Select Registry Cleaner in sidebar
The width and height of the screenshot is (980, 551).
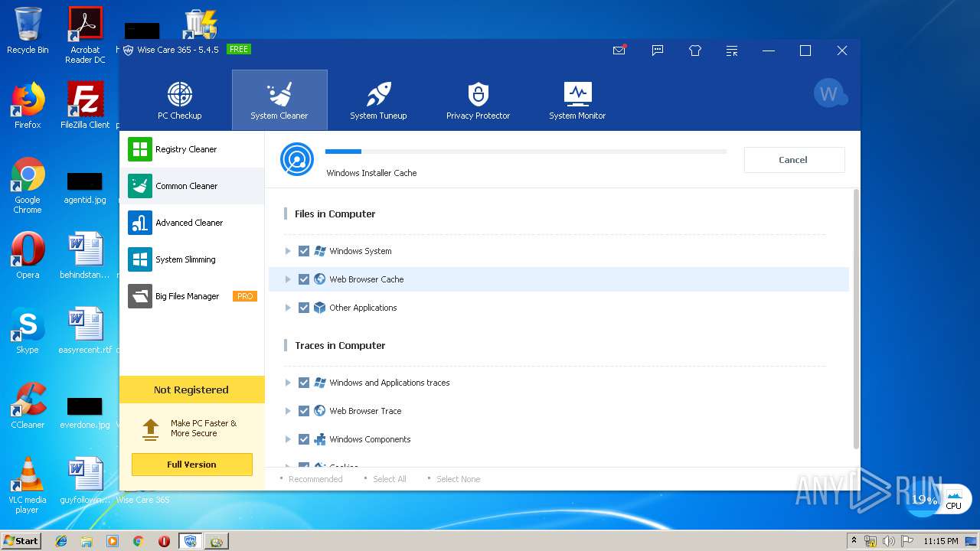tap(192, 149)
